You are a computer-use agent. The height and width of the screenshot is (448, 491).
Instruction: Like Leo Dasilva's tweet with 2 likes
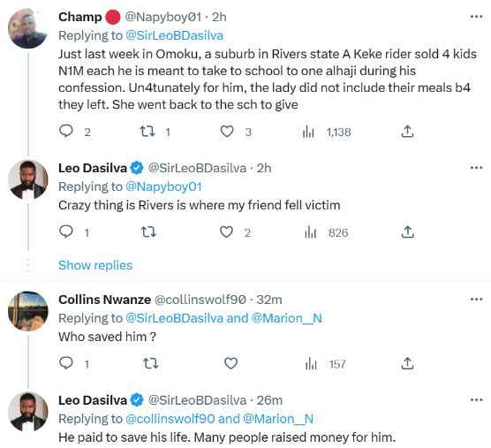(226, 232)
